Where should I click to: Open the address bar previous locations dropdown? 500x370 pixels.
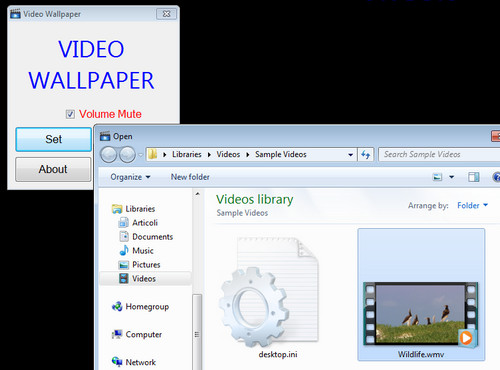pyautogui.click(x=350, y=155)
